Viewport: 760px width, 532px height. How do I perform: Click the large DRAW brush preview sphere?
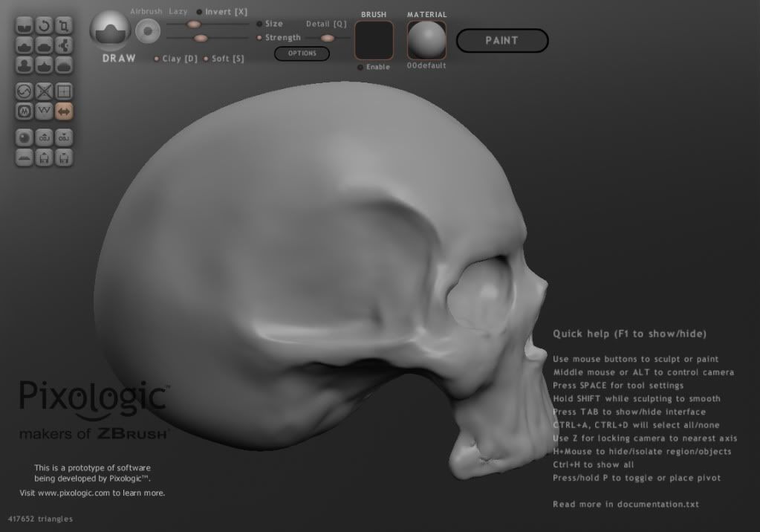(x=111, y=30)
